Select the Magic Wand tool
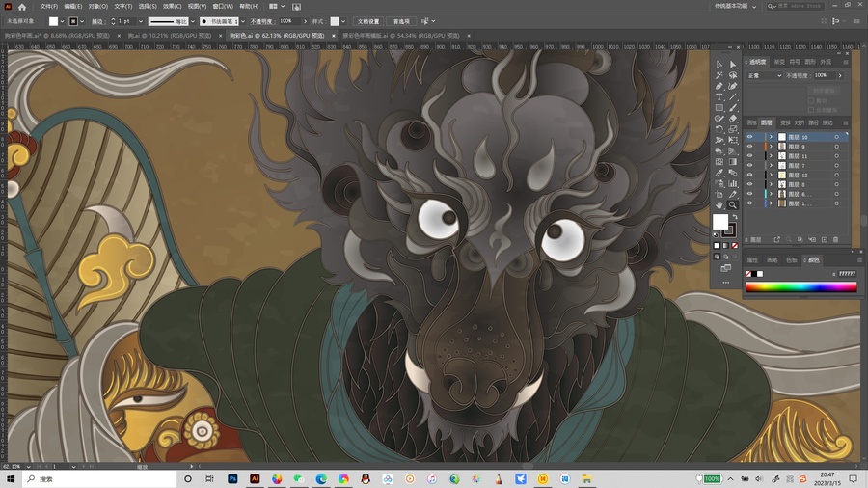This screenshot has width=868, height=488. 719,75
